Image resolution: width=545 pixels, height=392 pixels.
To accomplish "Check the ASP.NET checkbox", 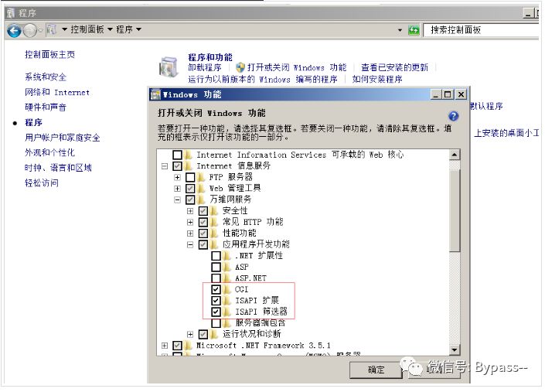I will [x=216, y=278].
